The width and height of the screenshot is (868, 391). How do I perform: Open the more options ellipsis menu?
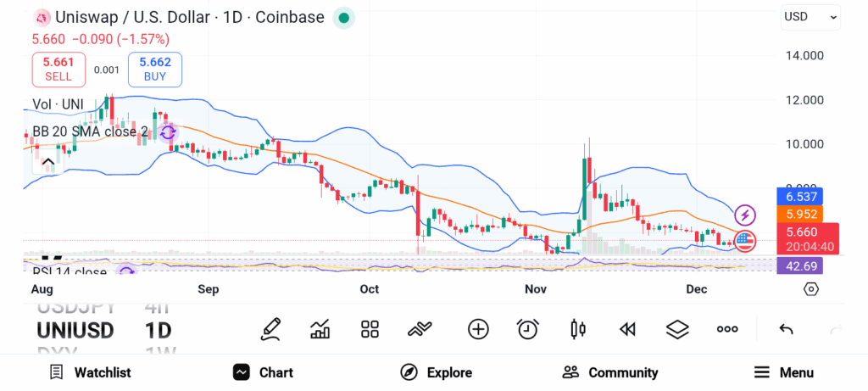pos(727,329)
